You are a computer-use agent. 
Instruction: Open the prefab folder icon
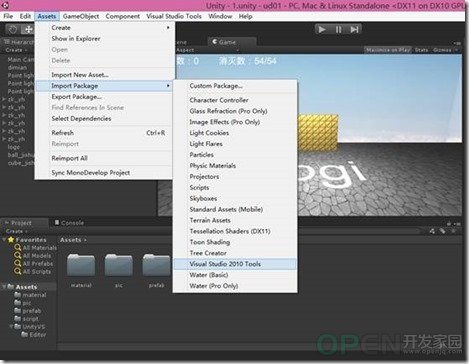point(156,265)
